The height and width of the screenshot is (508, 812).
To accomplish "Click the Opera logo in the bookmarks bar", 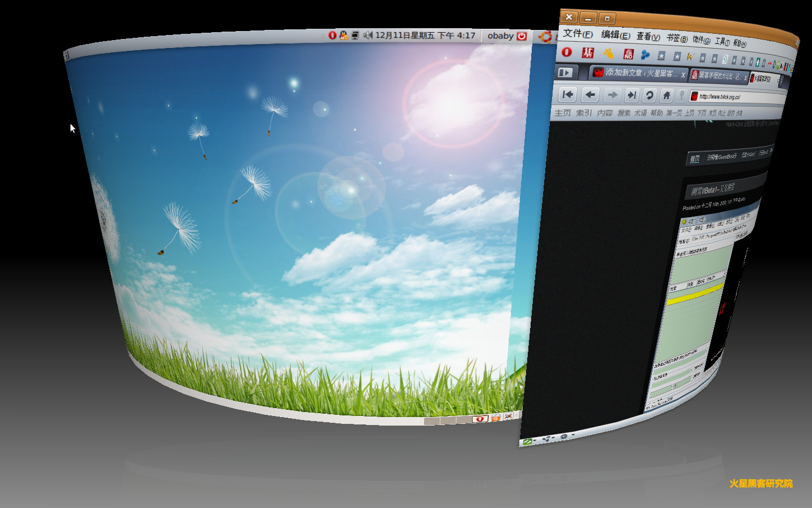I will [x=567, y=52].
